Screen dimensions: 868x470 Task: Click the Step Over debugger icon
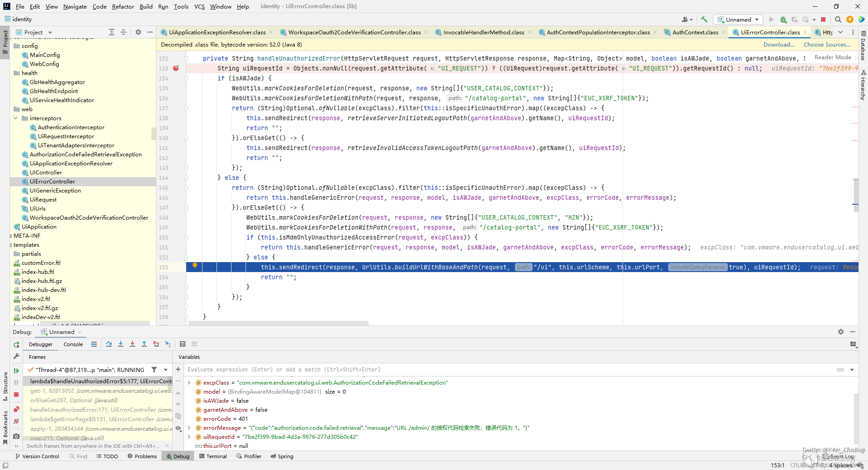[x=109, y=344]
